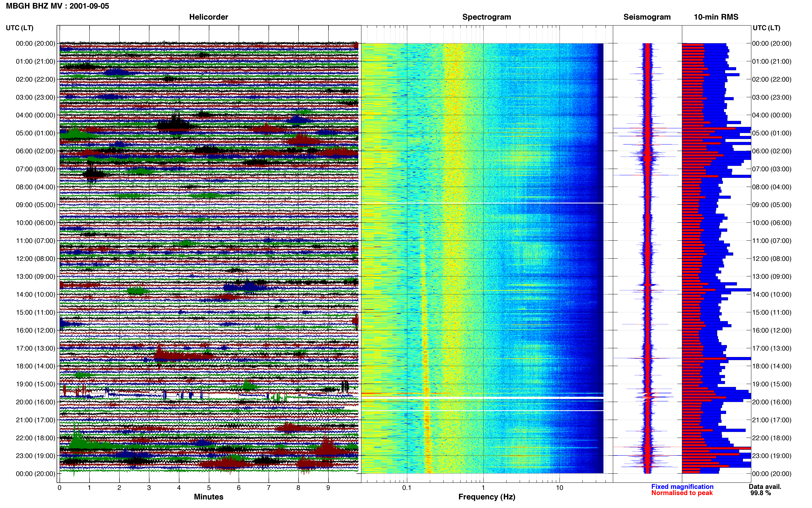The width and height of the screenshot is (812, 508).
Task: Click '02:00 (22:00)' on the Helicorder time axis
Action: tap(36, 79)
